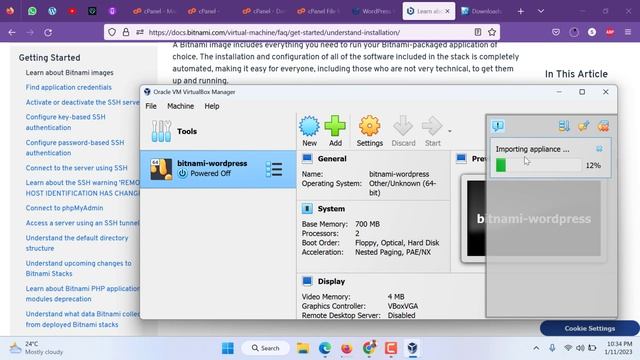Viewport: 640px width, 360px height.
Task: Click the Display section header
Action: click(x=331, y=281)
